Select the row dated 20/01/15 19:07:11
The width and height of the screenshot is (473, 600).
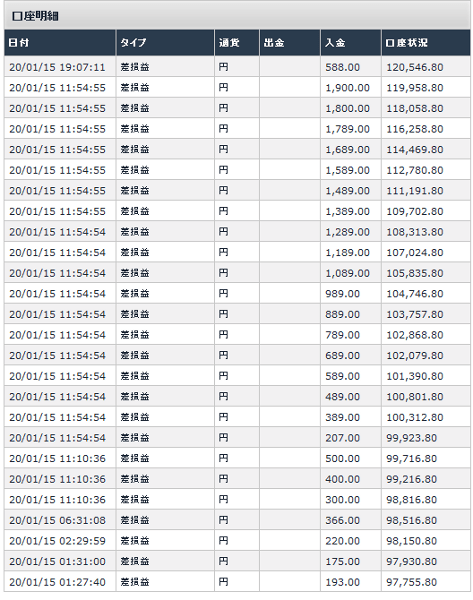click(x=237, y=67)
